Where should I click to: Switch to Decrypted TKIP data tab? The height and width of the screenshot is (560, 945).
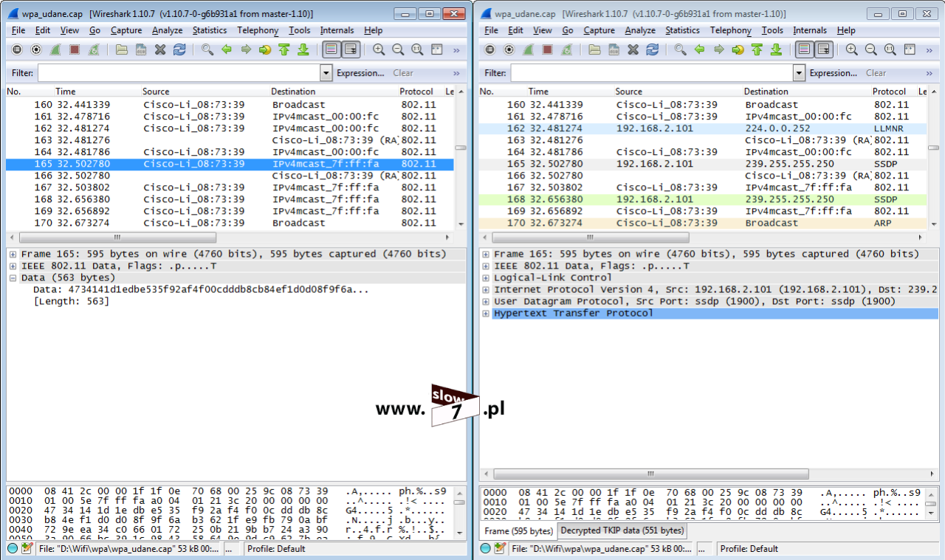(x=622, y=530)
